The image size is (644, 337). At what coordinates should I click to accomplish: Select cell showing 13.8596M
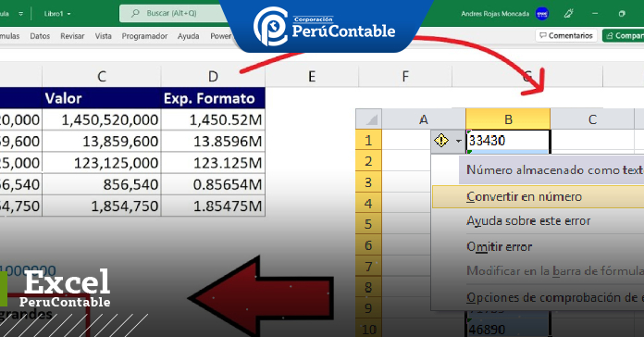213,142
